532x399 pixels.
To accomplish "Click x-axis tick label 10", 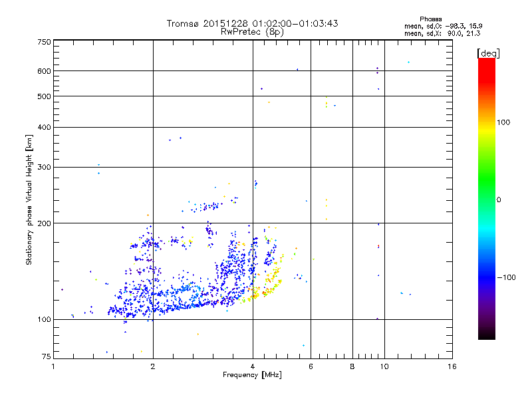I will pos(384,366).
